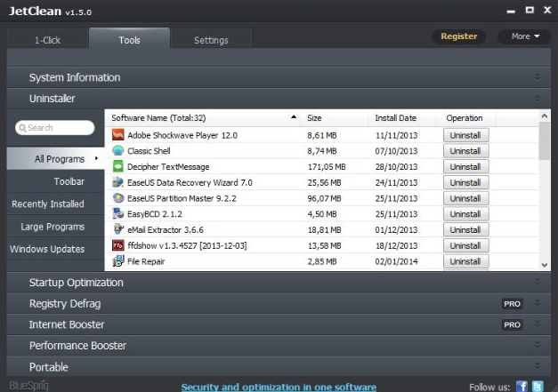Expand the System Information section
This screenshot has width=558, height=392.
coord(75,77)
